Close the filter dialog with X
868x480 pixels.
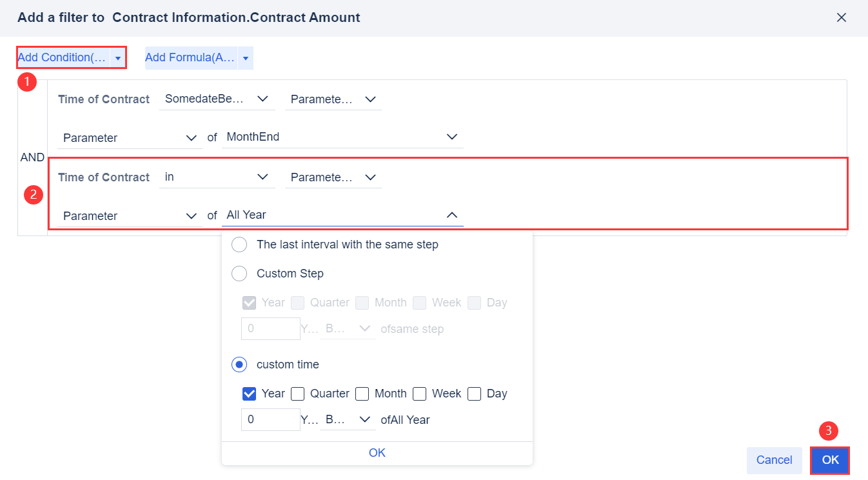pos(841,18)
